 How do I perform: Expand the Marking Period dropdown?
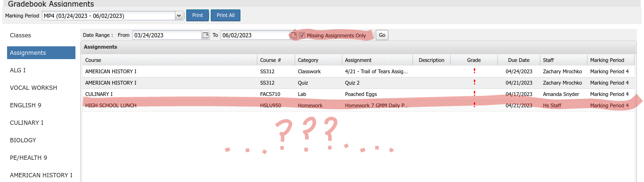click(x=179, y=16)
